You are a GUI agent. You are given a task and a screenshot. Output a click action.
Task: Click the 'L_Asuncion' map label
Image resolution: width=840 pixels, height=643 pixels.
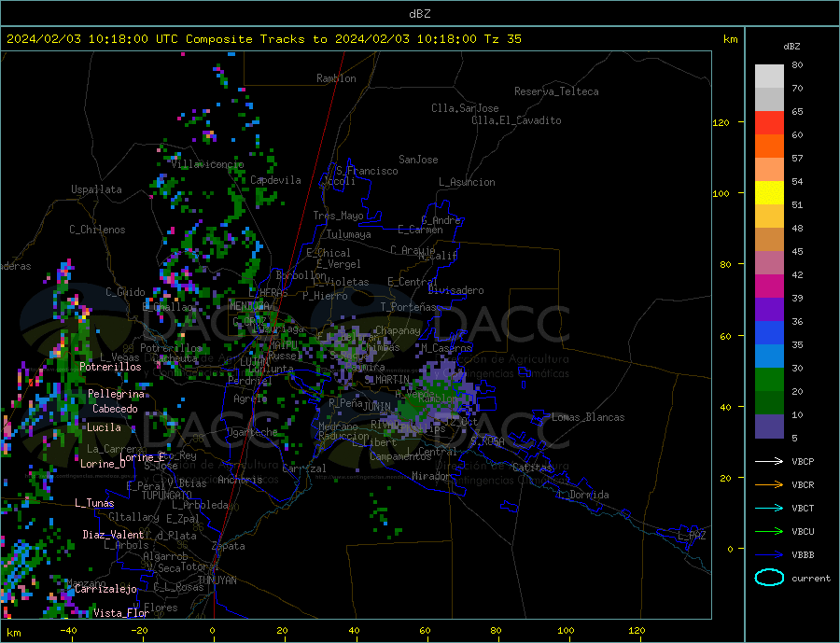pyautogui.click(x=467, y=182)
